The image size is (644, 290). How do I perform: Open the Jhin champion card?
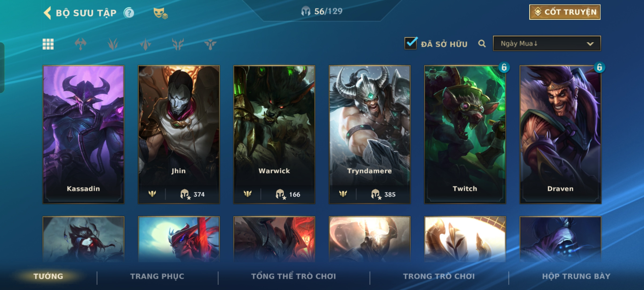[179, 135]
